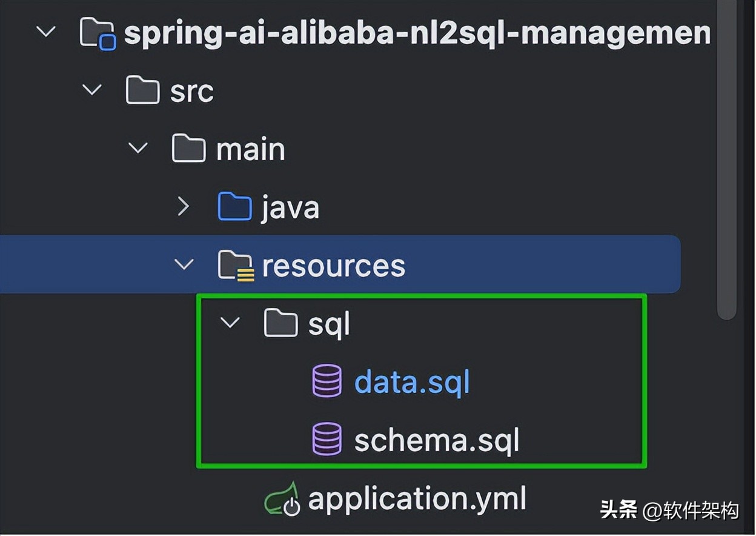
Task: Click the project module folder icon
Action: coord(98,33)
